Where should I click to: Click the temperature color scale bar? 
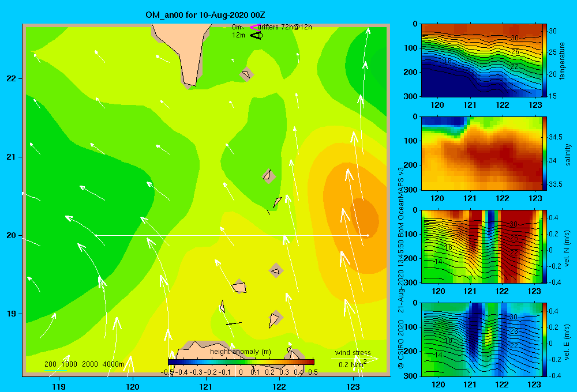point(545,61)
